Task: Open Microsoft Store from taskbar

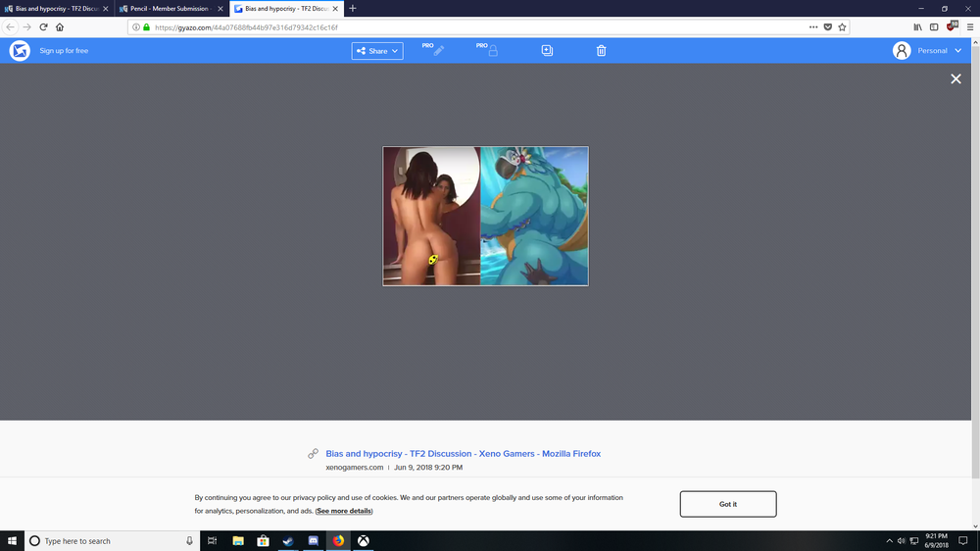Action: click(263, 541)
